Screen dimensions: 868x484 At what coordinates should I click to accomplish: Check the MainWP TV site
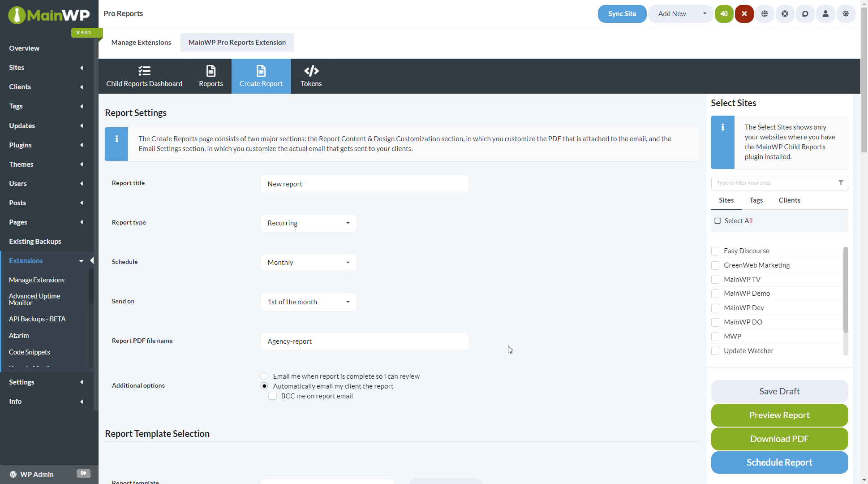715,280
